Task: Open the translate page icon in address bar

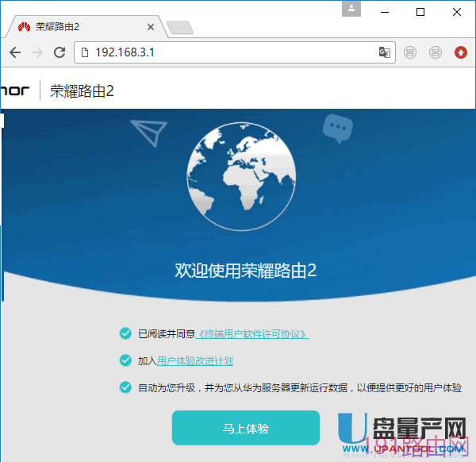Action: pos(385,52)
